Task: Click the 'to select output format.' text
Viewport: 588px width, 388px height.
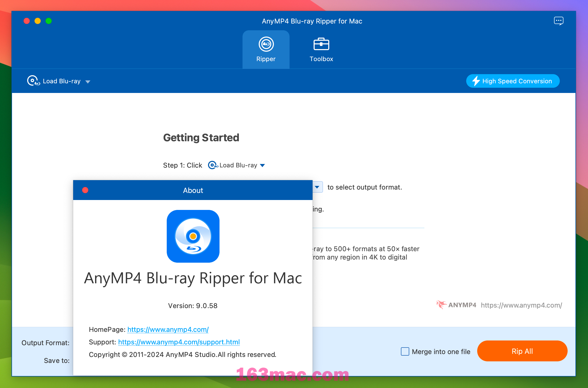Action: coord(365,187)
